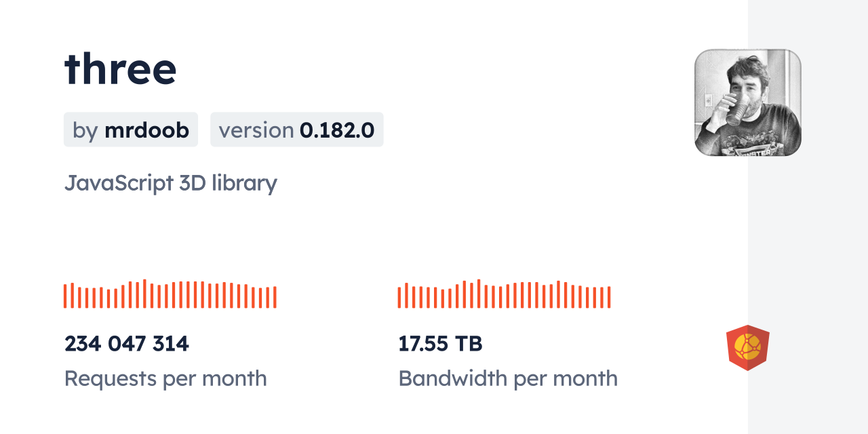Click mrdoob's avatar photo
The width and height of the screenshot is (868, 434).
tap(747, 102)
